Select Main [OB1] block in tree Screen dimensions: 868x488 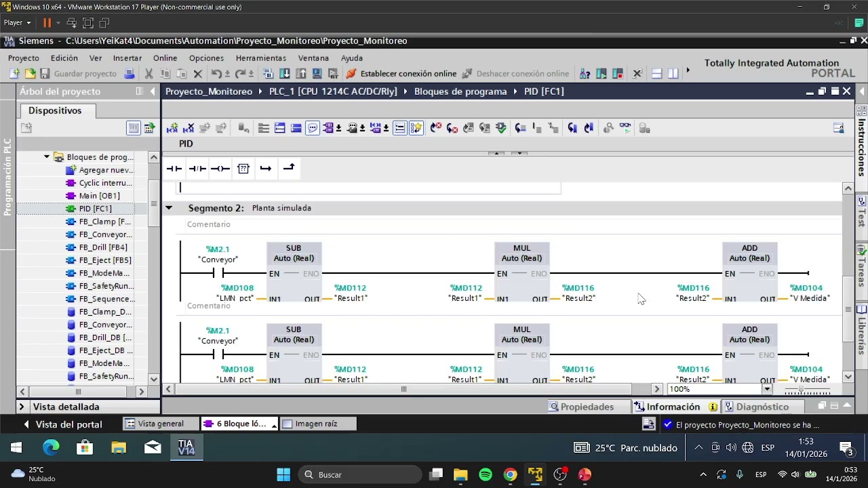(99, 196)
